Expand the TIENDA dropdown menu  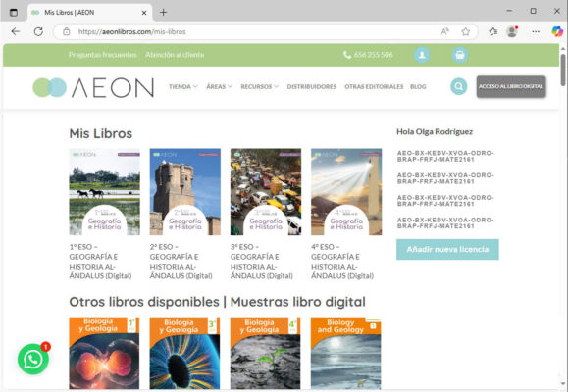pyautogui.click(x=182, y=87)
